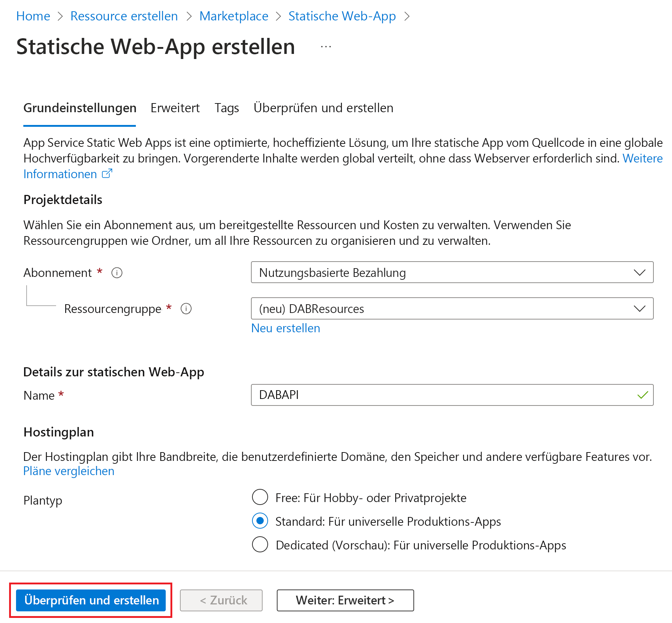The width and height of the screenshot is (672, 623).
Task: Go to Überprüfen und erstellen tab
Action: pos(323,108)
